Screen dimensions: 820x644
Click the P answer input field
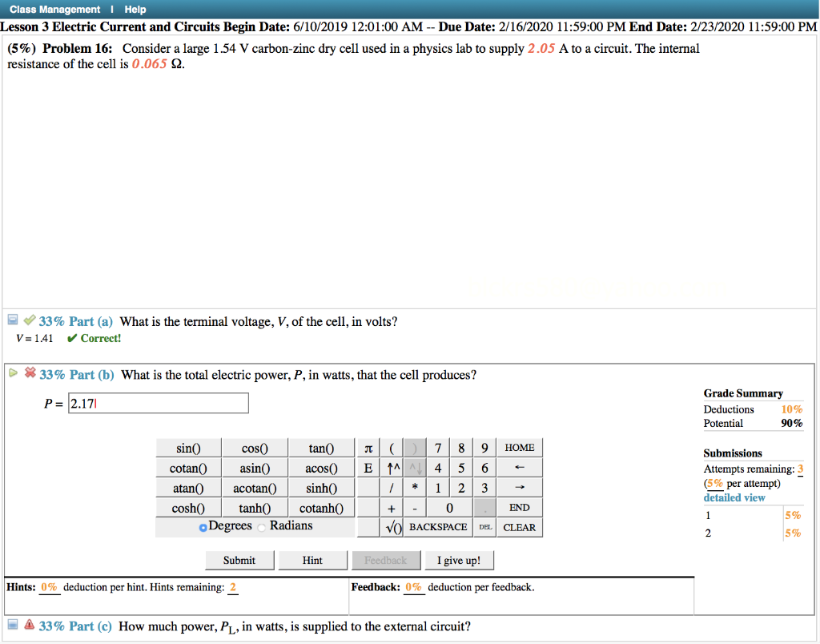coord(158,403)
